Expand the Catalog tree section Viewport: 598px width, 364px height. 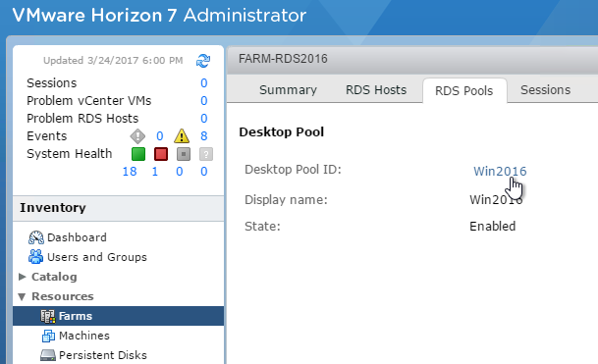(x=23, y=277)
